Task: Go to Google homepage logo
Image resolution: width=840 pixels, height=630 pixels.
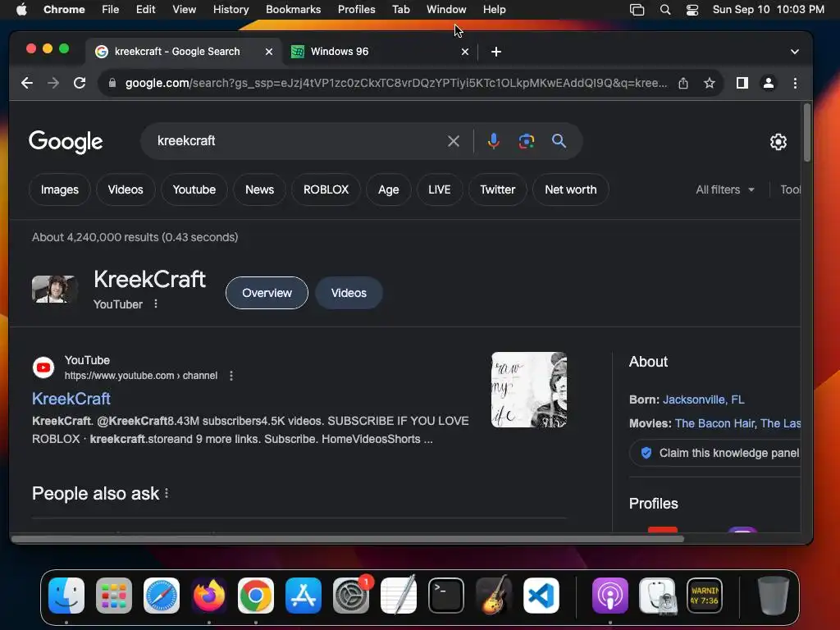Action: pyautogui.click(x=66, y=141)
